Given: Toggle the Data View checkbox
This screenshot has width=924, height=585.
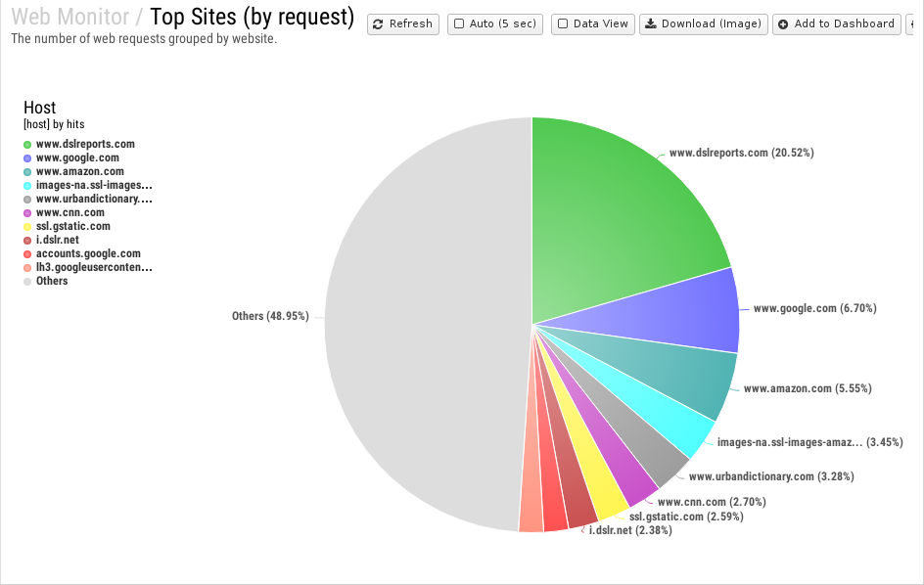Looking at the screenshot, I should (563, 24).
